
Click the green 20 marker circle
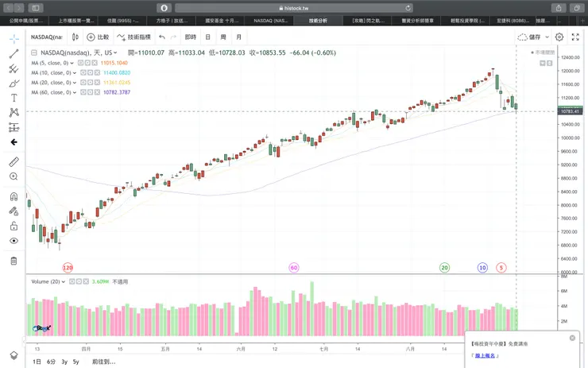pyautogui.click(x=444, y=268)
